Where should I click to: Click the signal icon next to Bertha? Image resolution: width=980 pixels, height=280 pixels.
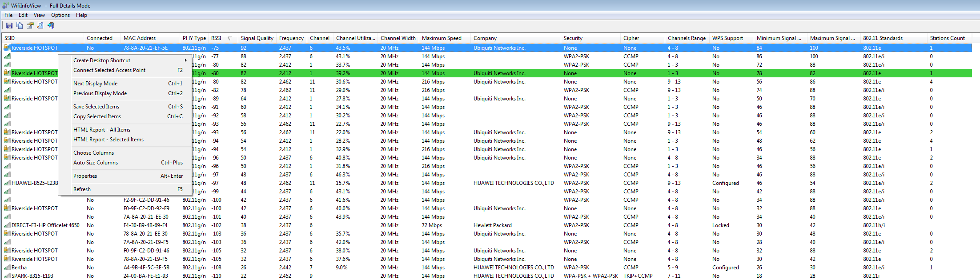(x=7, y=268)
